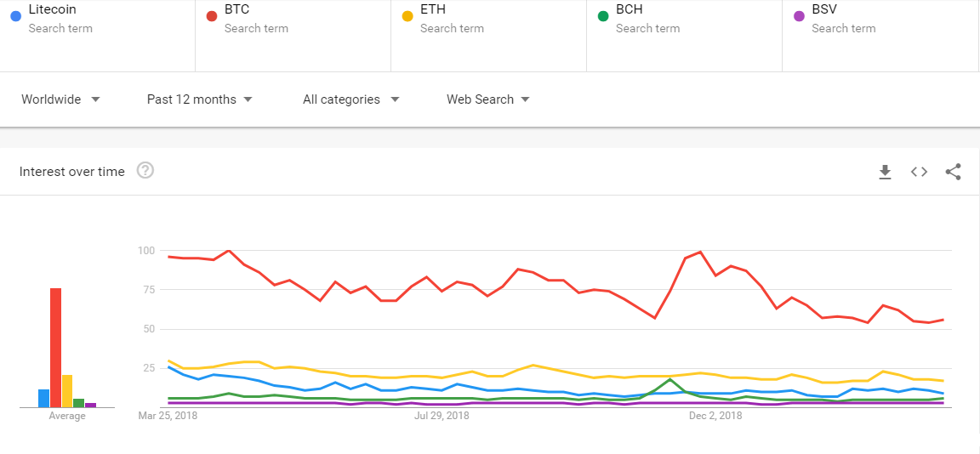Click the BCH search term label
The image size is (980, 454).
[x=630, y=10]
